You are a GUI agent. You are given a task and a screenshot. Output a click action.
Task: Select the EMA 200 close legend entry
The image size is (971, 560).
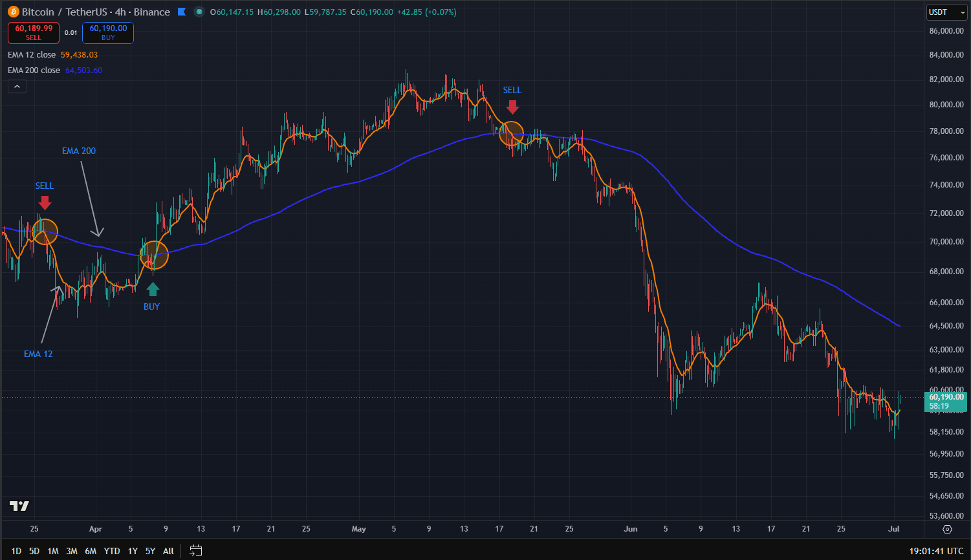(x=34, y=70)
